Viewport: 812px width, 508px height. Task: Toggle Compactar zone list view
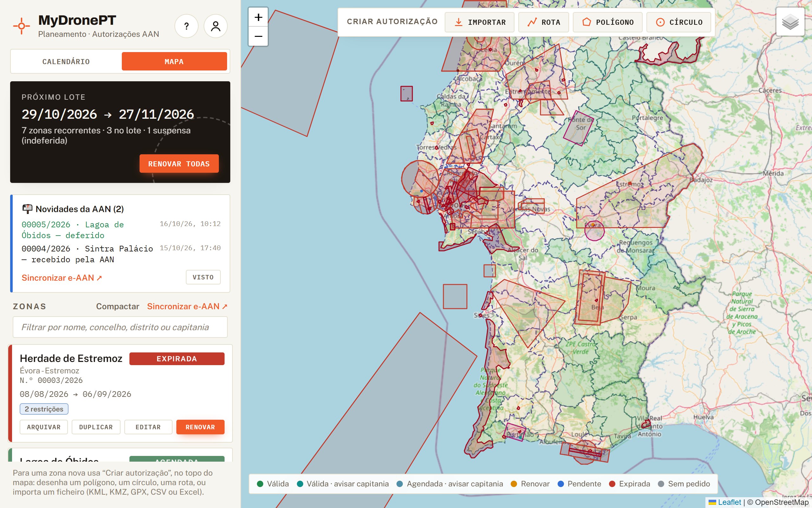[x=117, y=306]
